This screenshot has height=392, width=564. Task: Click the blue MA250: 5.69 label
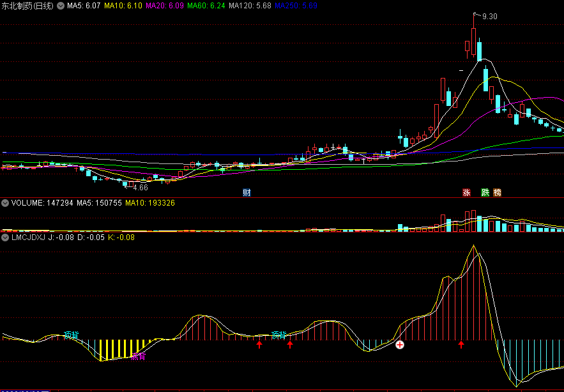pos(296,6)
